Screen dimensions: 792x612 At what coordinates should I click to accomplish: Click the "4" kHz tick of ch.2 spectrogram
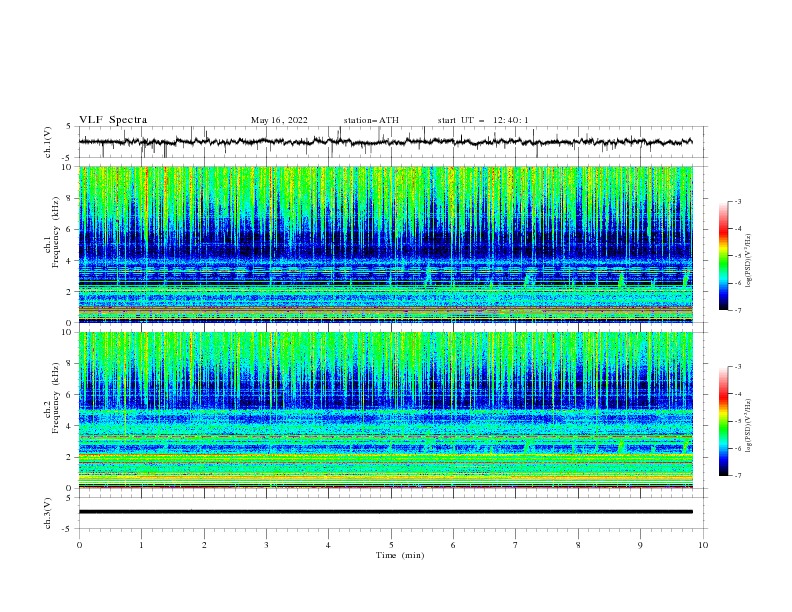[x=71, y=426]
